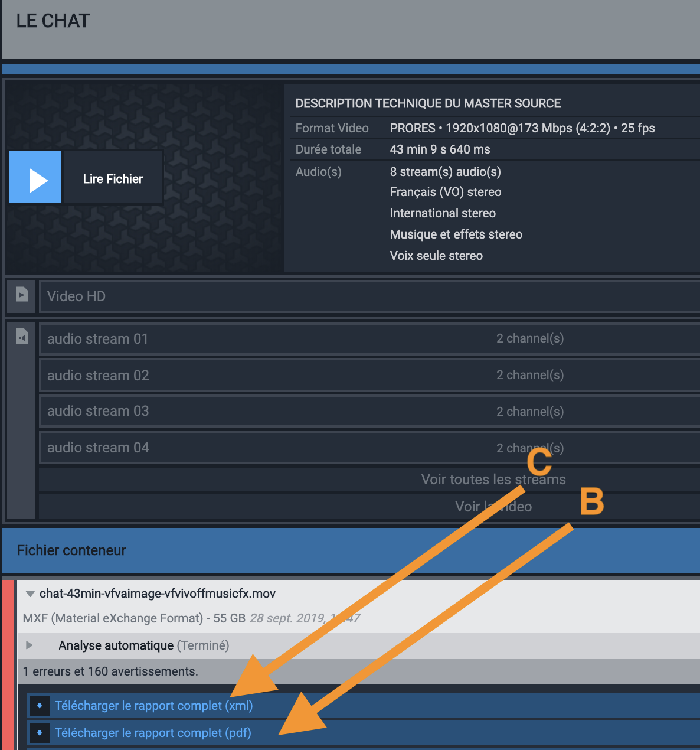Screen dimensions: 700x750
Task: Click the 43 min 9 s duration value
Action: pos(440,149)
